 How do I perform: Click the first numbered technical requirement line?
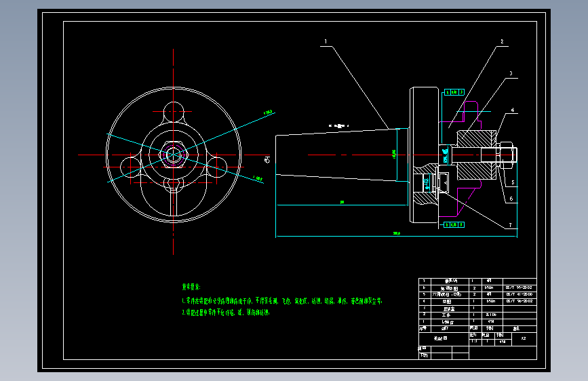click(281, 301)
